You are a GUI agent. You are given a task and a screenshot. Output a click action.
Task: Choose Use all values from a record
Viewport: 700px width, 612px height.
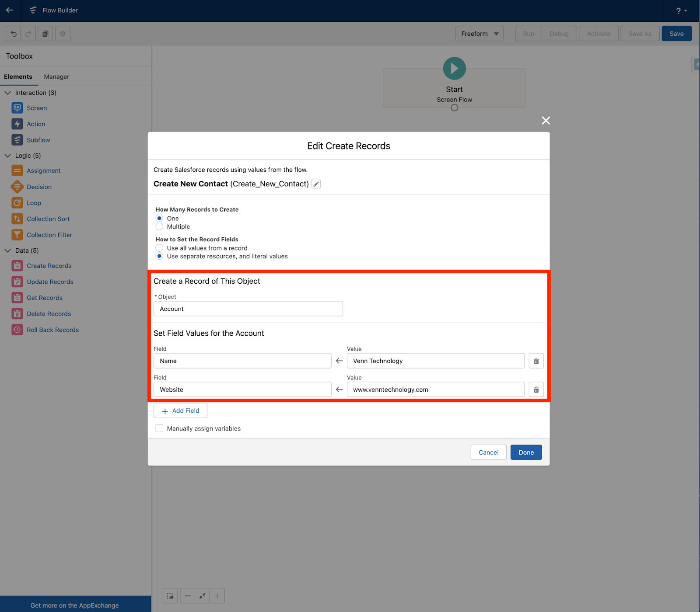[x=159, y=248]
